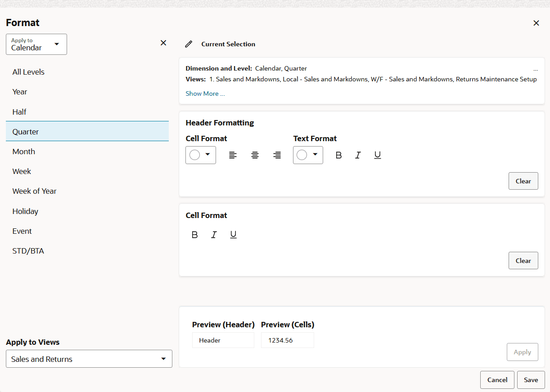The height and width of the screenshot is (392, 550).
Task: Center-align header cell text
Action: pyautogui.click(x=255, y=155)
